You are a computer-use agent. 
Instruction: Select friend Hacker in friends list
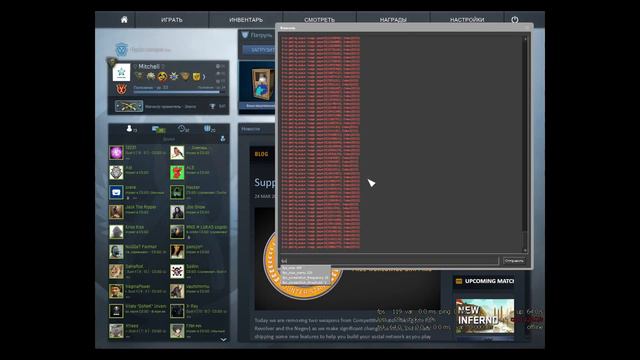pyautogui.click(x=199, y=192)
